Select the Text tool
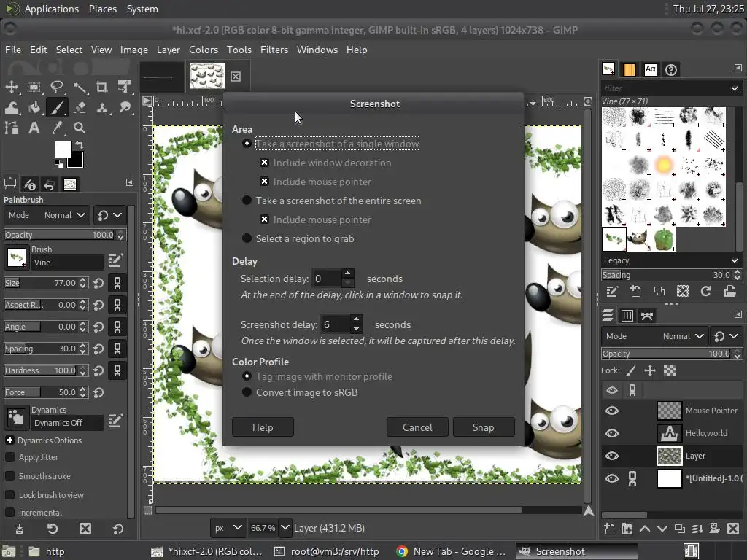This screenshot has width=747, height=560. (x=34, y=128)
